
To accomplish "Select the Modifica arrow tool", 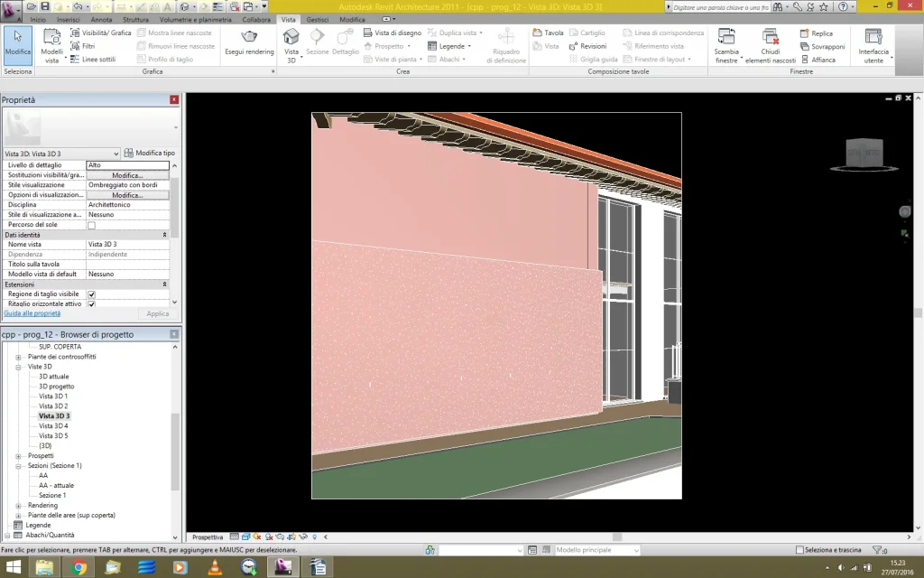I will (18, 45).
